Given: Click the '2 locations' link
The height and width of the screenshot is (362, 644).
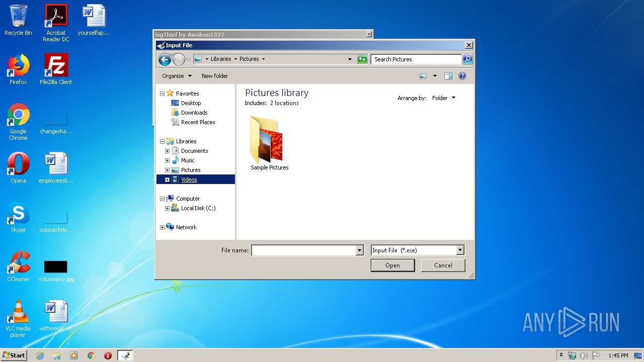Looking at the screenshot, I should (284, 103).
